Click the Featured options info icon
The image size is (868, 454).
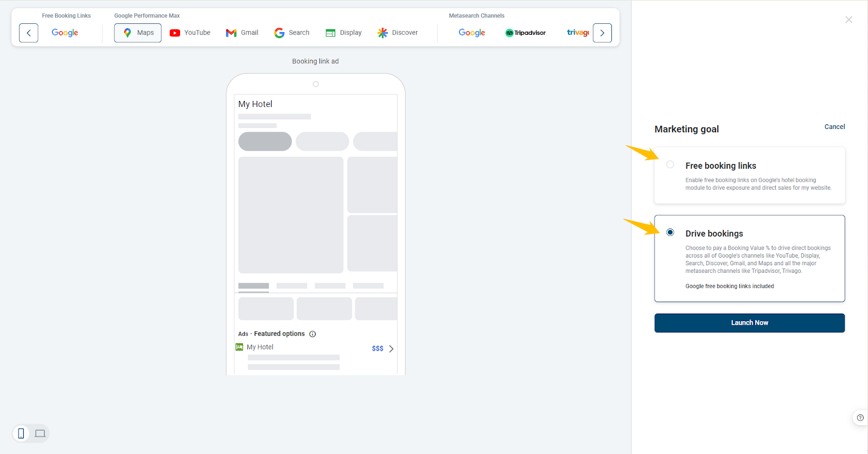click(x=312, y=334)
